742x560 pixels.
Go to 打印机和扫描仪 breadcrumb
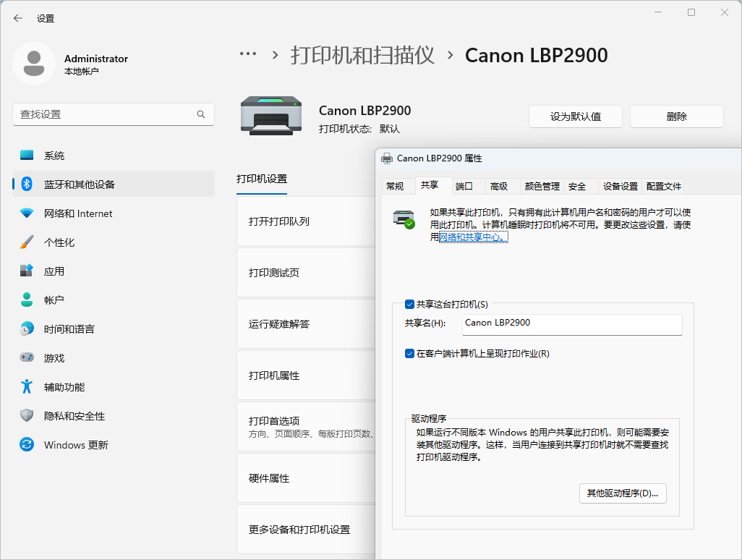[x=362, y=56]
